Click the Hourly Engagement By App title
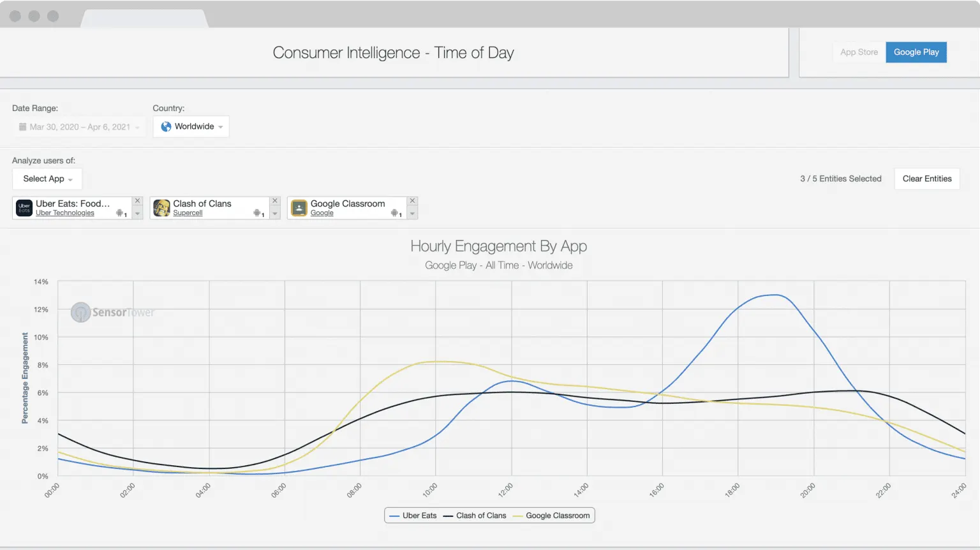 (x=499, y=246)
